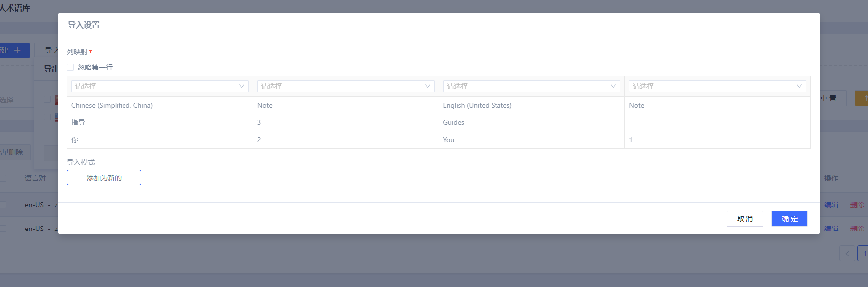Image resolution: width=868 pixels, height=287 pixels.
Task: Click the Chinese (Simplified, China) cell
Action: click(x=160, y=105)
